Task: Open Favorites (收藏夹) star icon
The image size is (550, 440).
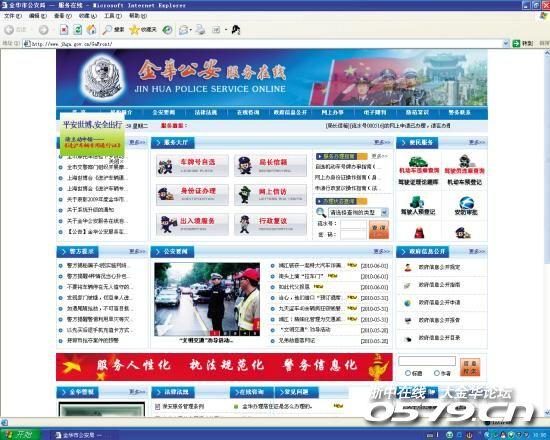Action: (142, 30)
